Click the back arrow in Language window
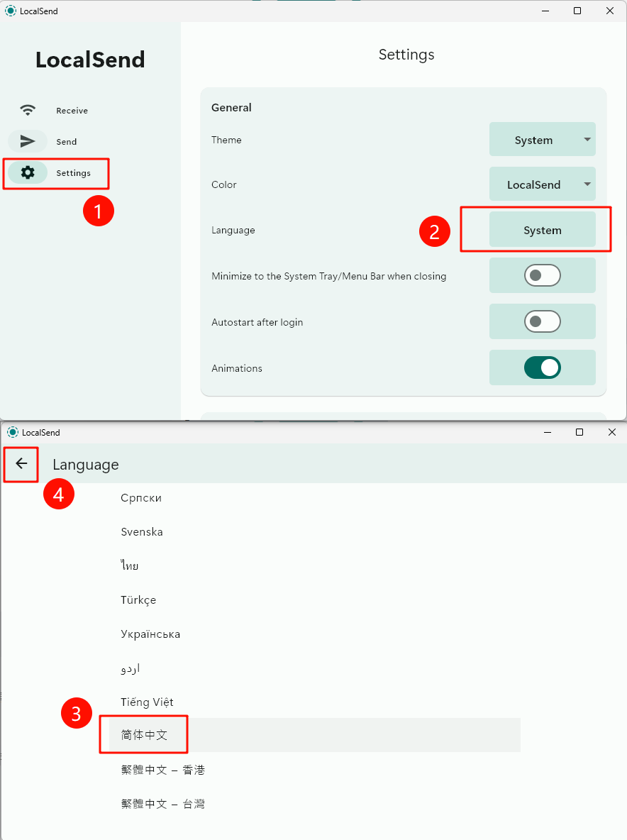This screenshot has width=627, height=840. coord(21,463)
